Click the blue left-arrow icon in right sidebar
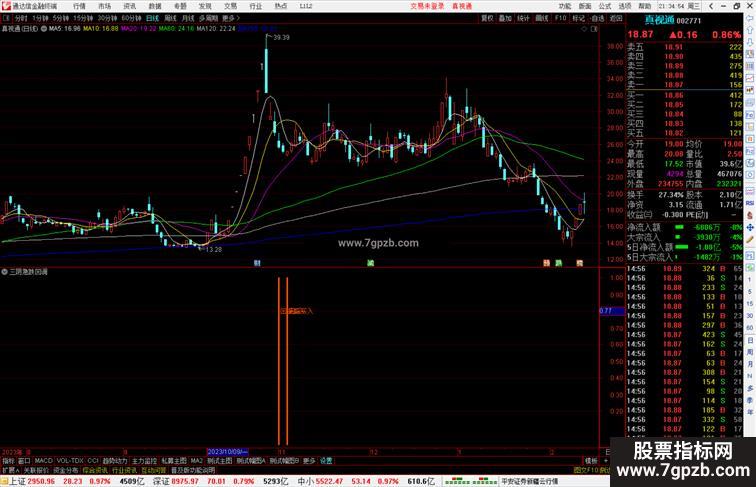 pyautogui.click(x=750, y=18)
